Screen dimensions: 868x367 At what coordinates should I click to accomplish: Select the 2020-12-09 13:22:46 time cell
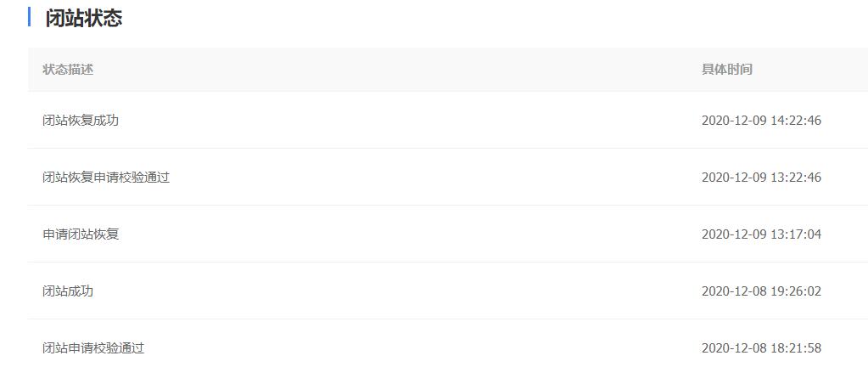[761, 178]
